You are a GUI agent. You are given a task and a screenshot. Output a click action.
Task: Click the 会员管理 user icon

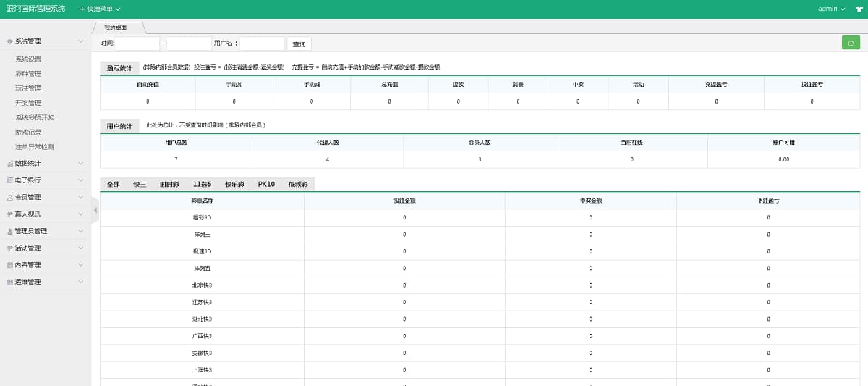[x=9, y=197]
